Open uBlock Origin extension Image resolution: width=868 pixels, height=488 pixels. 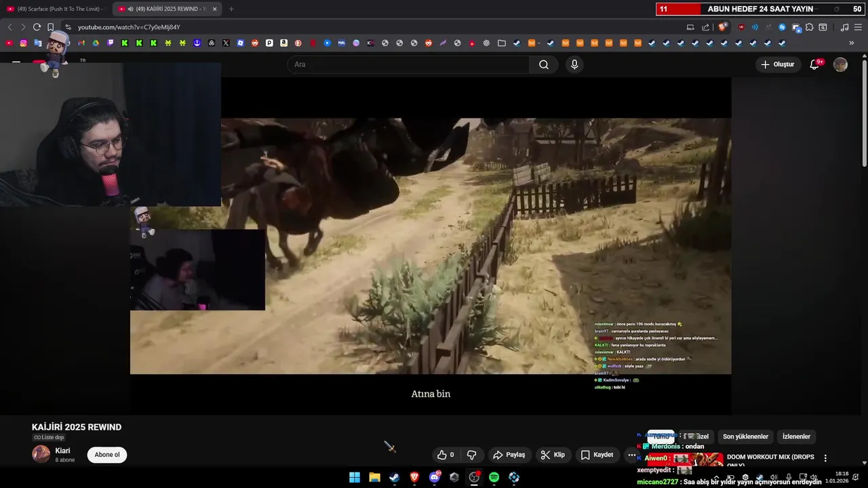pos(741,27)
